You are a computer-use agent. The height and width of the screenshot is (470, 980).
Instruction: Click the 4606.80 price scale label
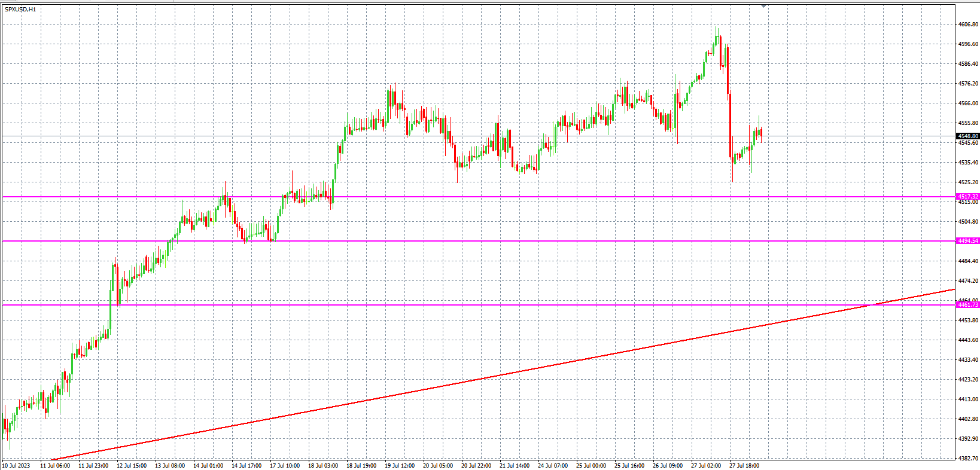(x=967, y=25)
